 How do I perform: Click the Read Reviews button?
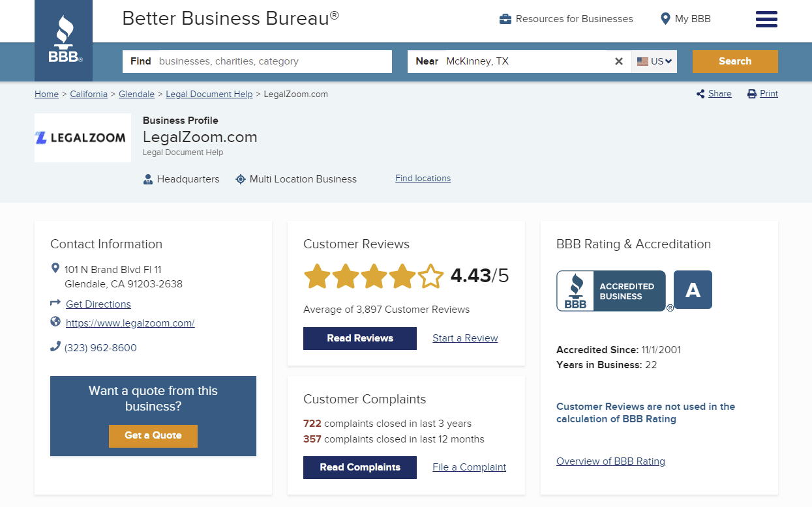360,338
